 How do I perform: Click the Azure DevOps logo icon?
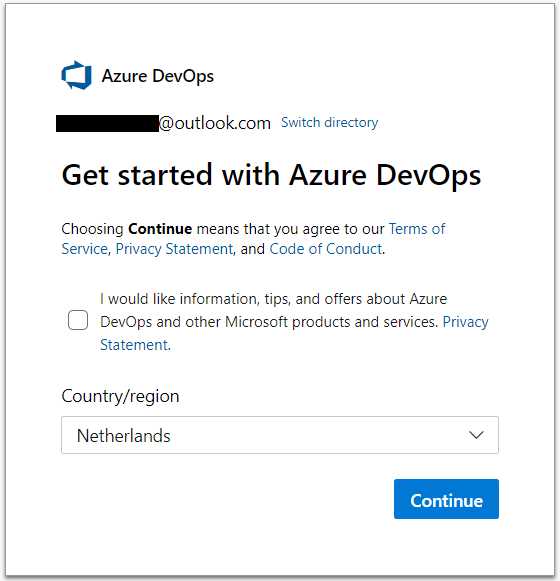[x=76, y=75]
